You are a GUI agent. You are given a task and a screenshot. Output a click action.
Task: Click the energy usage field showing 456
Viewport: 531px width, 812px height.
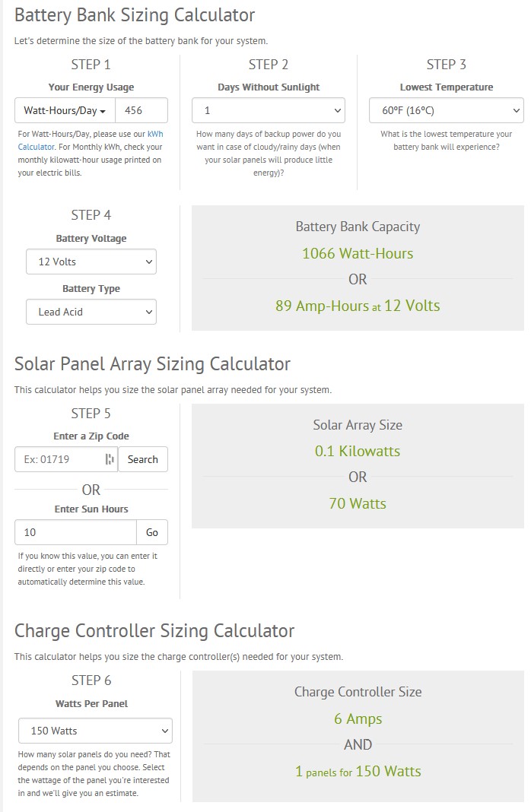point(141,110)
